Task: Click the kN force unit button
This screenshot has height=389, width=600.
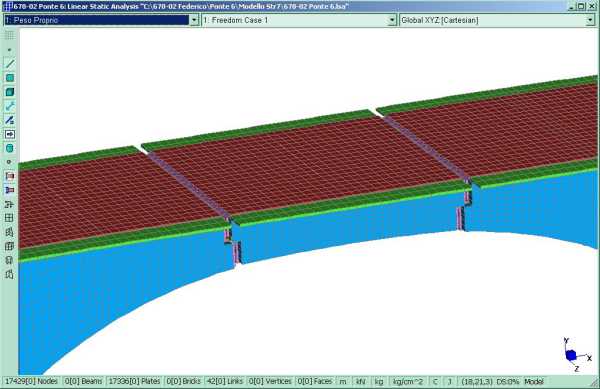Action: (360, 381)
